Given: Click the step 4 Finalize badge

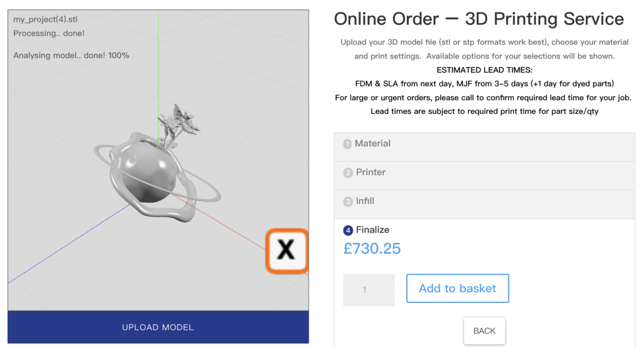Looking at the screenshot, I should click(x=348, y=230).
